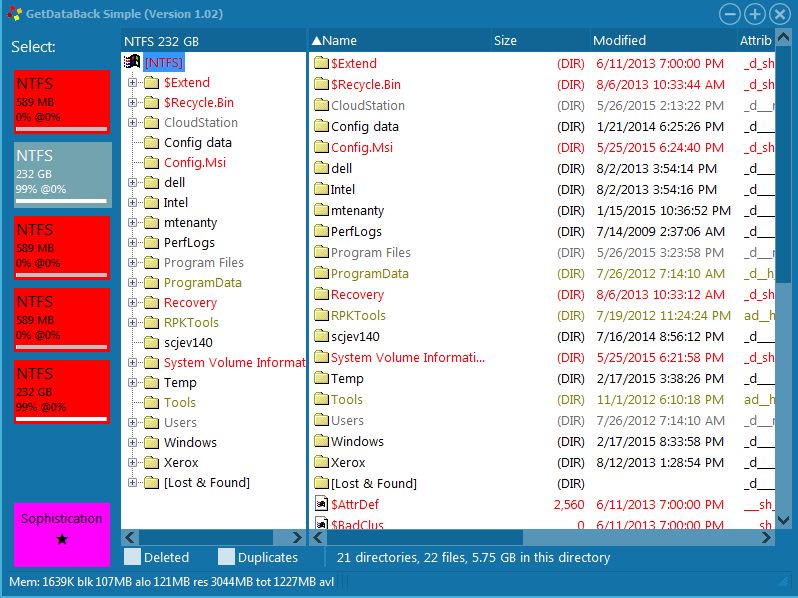The width and height of the screenshot is (798, 598).
Task: Click the Recovery folder icon in file list
Action: pyautogui.click(x=321, y=294)
